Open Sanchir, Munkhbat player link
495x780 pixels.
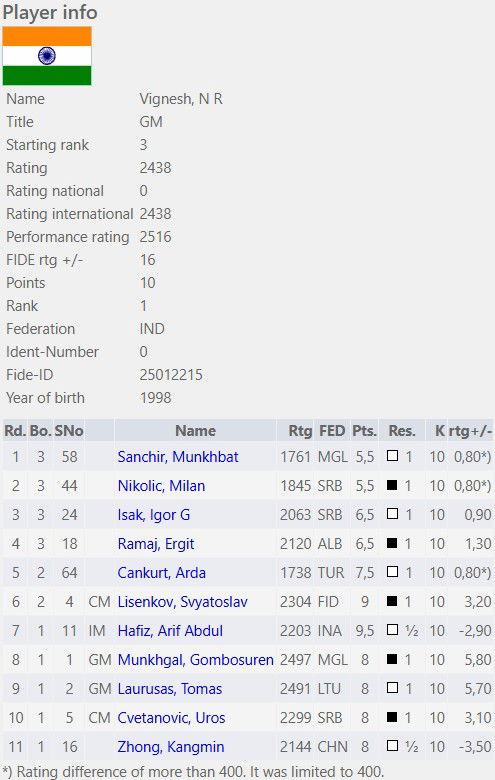pos(178,457)
